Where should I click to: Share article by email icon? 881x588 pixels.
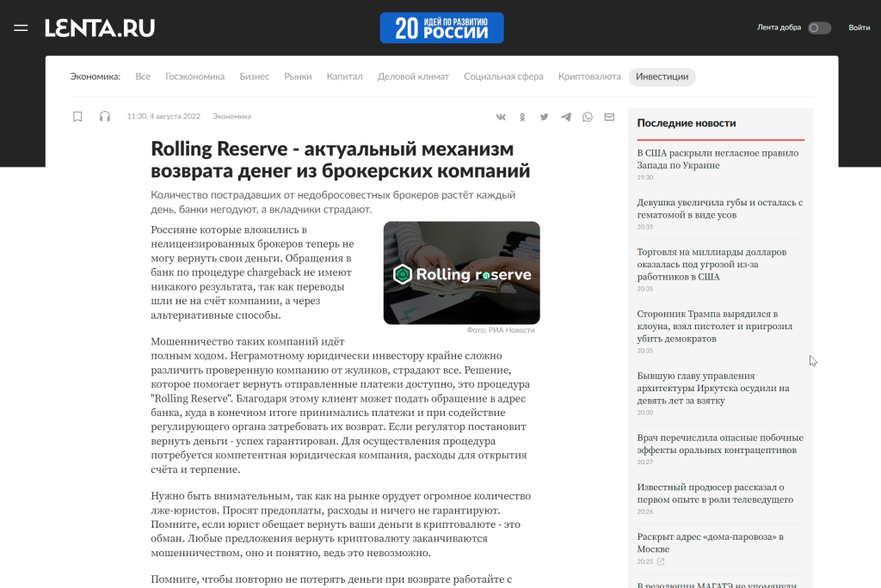tap(609, 117)
